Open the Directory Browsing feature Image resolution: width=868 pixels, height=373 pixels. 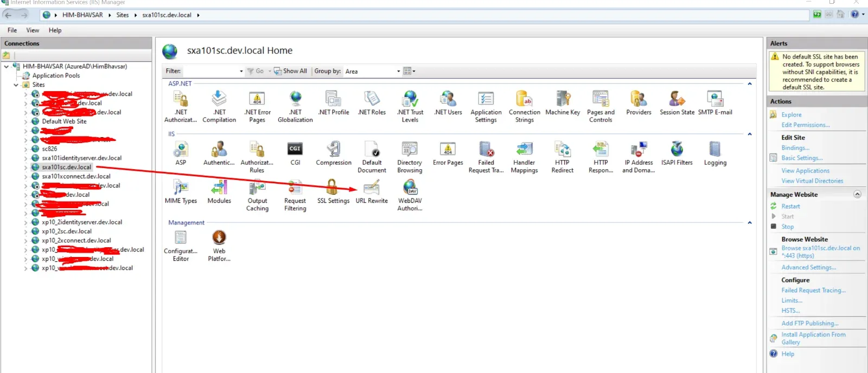[x=410, y=157]
